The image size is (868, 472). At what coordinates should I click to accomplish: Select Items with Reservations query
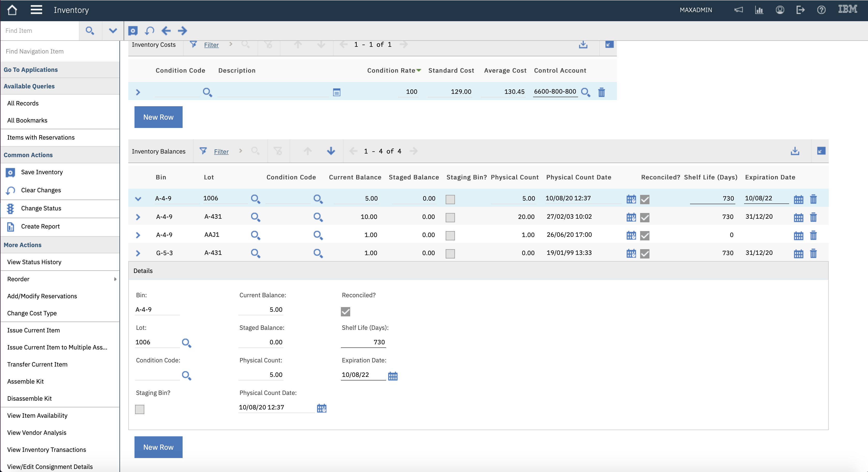(41, 137)
